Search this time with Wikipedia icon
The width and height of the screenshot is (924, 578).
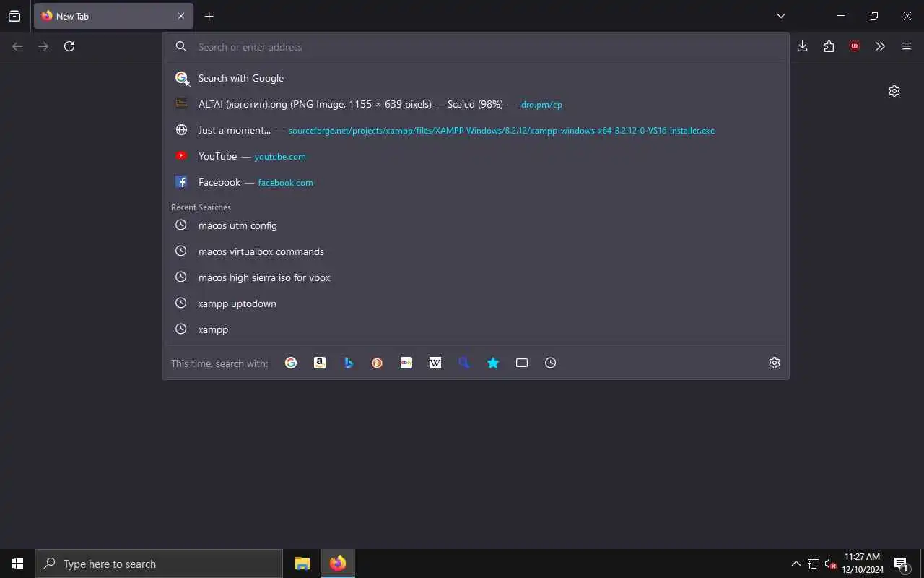coord(435,363)
